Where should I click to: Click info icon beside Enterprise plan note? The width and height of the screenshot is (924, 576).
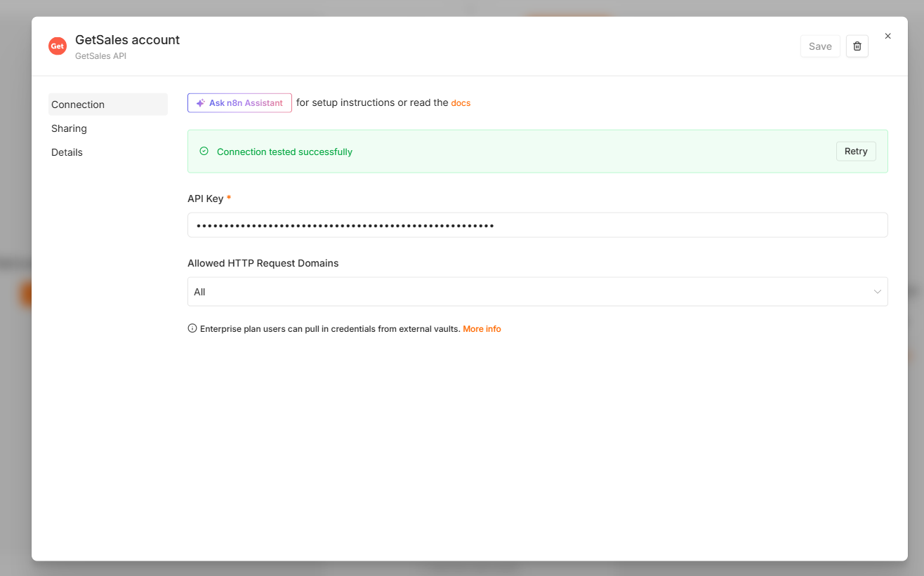pyautogui.click(x=192, y=328)
